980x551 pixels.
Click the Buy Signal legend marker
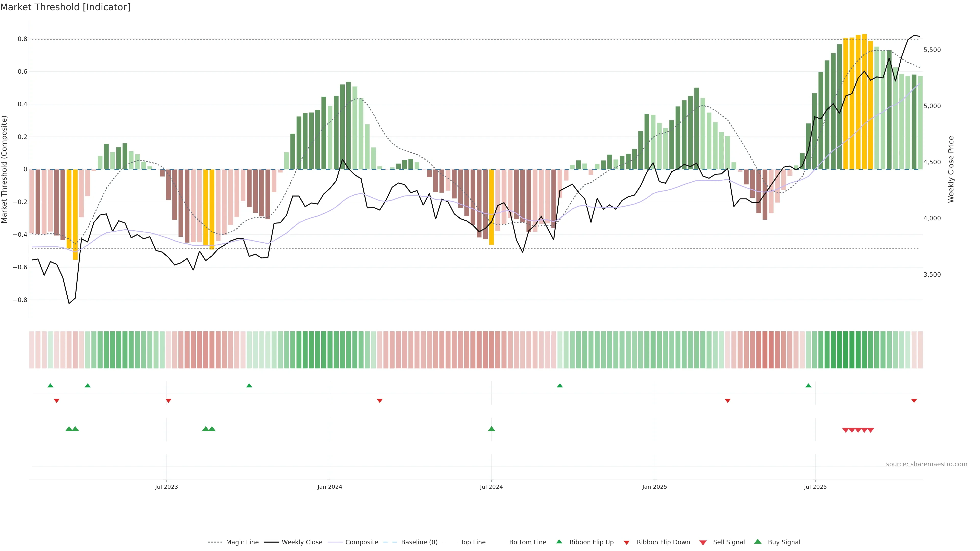click(758, 542)
